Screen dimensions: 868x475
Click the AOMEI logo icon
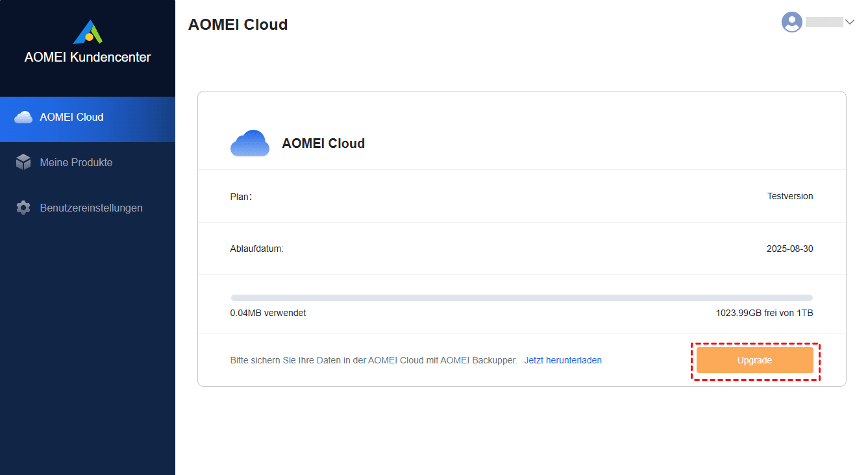point(88,32)
